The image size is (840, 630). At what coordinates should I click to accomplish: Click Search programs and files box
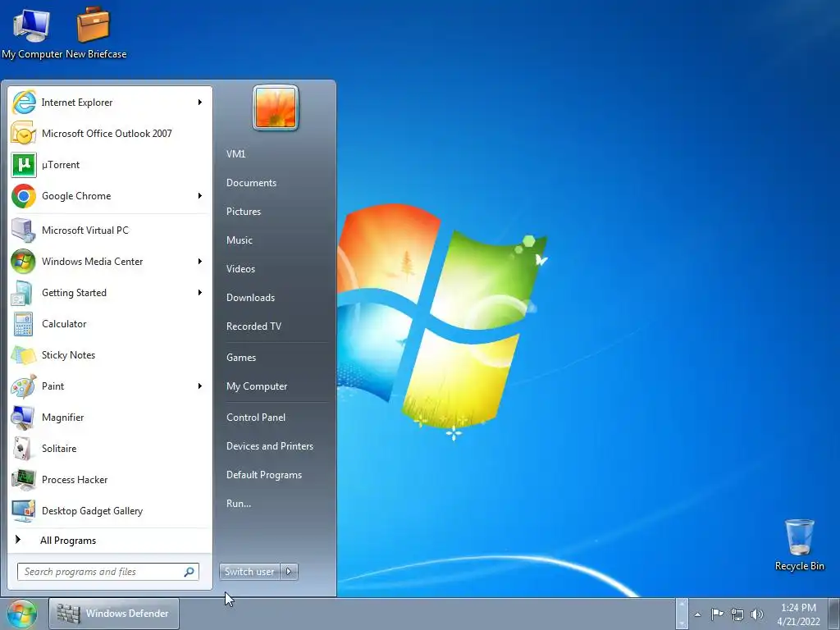point(108,572)
